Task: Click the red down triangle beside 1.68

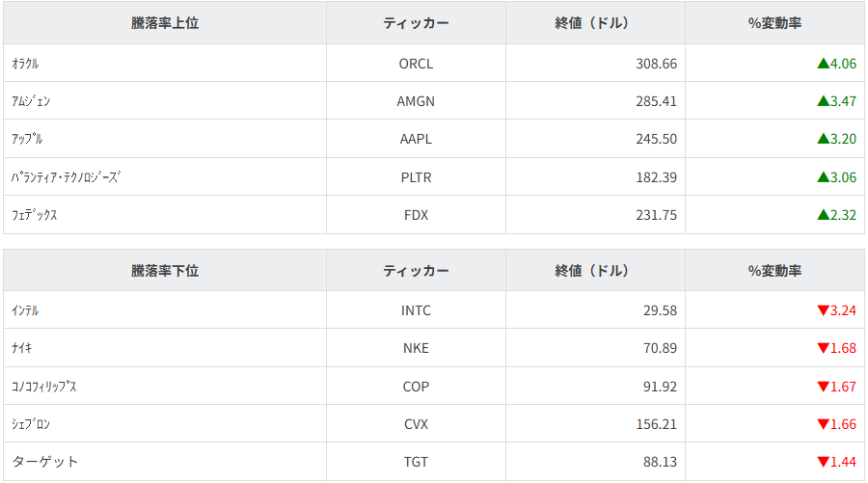Action: coord(823,348)
